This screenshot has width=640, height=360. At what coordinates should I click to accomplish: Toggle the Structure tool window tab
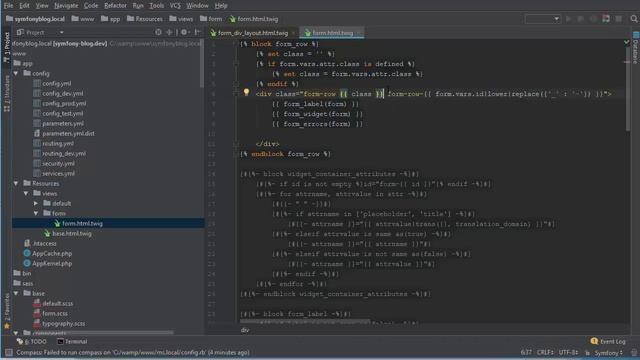tap(7, 94)
